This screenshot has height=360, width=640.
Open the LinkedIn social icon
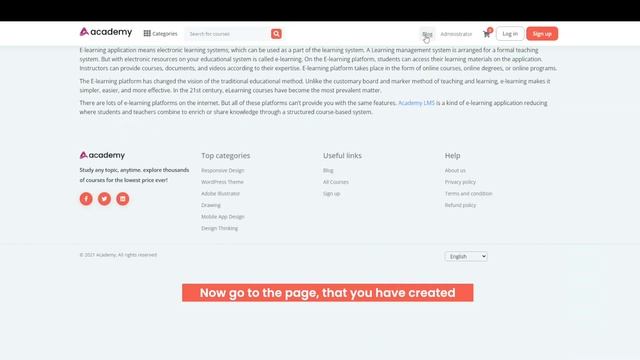point(122,199)
